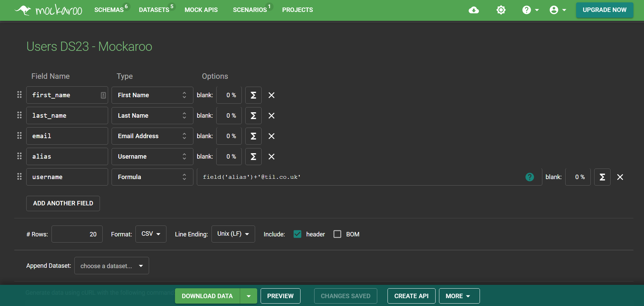Image resolution: width=644 pixels, height=306 pixels.
Task: Set blank percentage for first_name
Action: tap(229, 95)
